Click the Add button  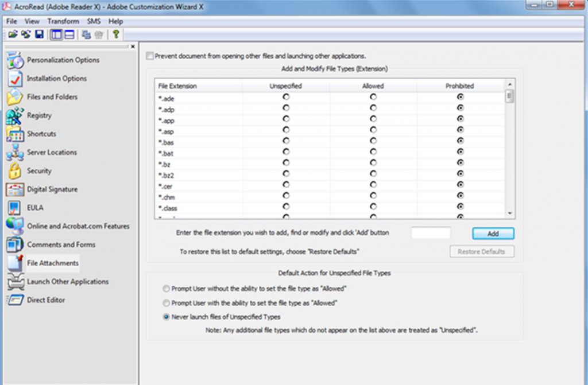pos(493,234)
